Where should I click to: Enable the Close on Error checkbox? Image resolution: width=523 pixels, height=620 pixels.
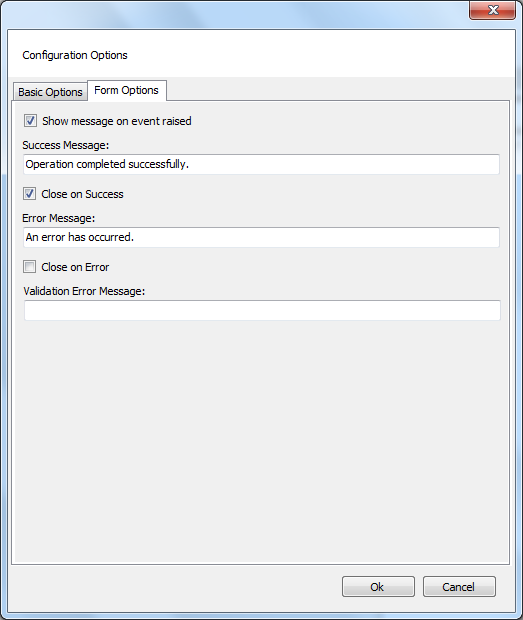30,267
